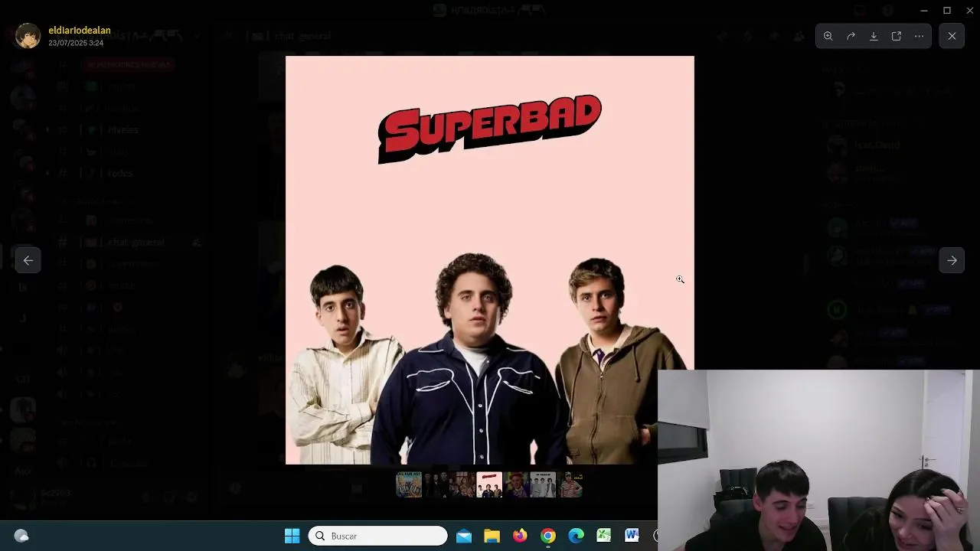This screenshot has height=551, width=980.
Task: Close the image viewer overlay
Action: point(952,36)
